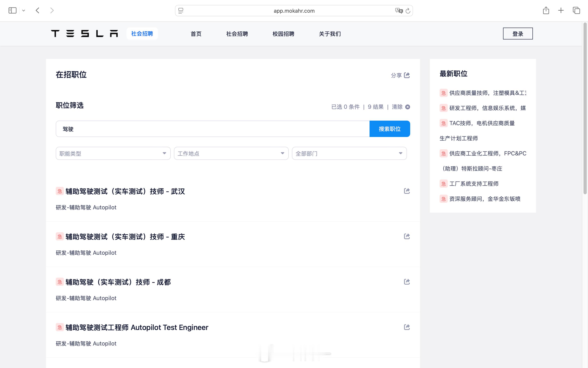Click the page vertical scrollbar
This screenshot has width=588, height=368.
tap(585, 108)
